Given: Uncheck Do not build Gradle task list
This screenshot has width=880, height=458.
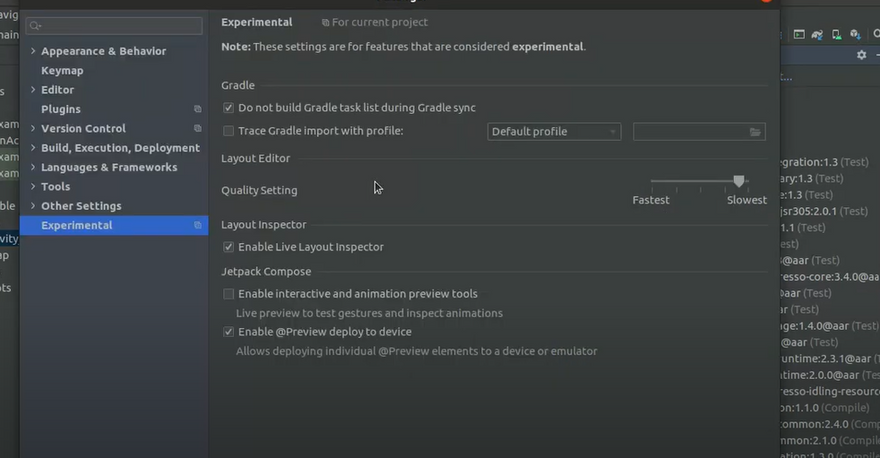Looking at the screenshot, I should pyautogui.click(x=229, y=108).
